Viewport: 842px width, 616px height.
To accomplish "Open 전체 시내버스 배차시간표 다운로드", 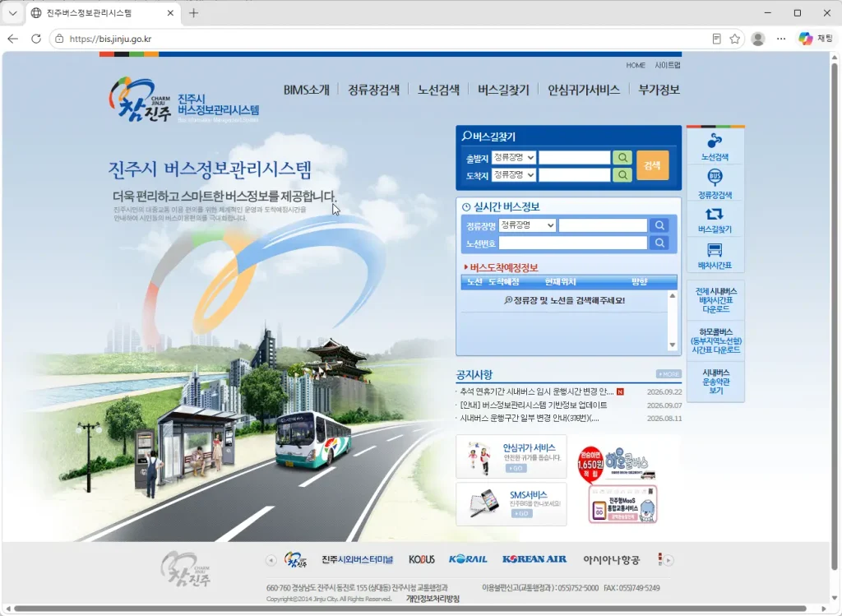I will click(716, 300).
